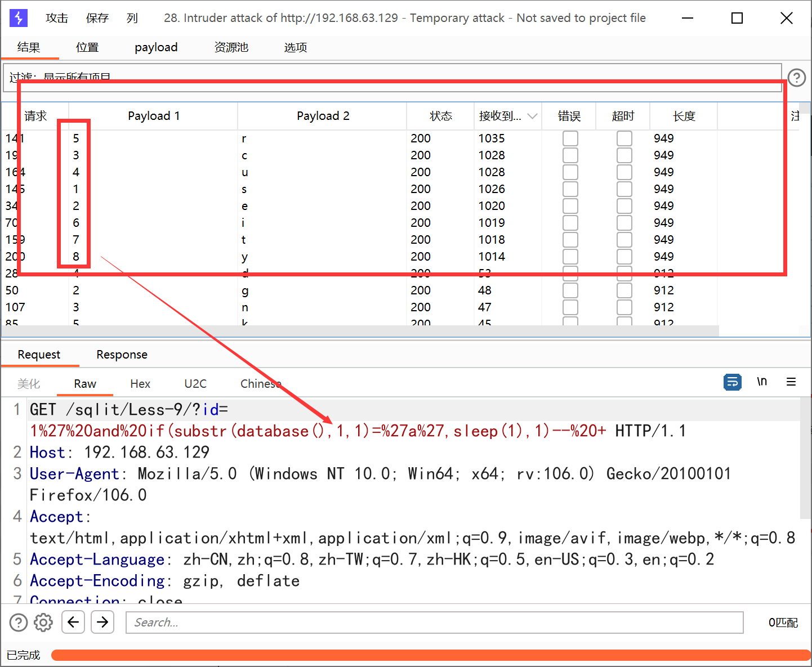Sort results by 状态 column header
The image size is (812, 667).
tap(441, 116)
